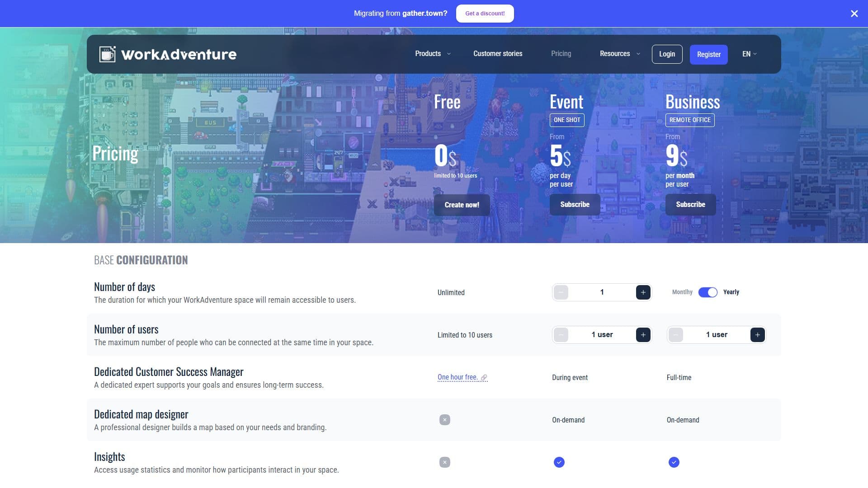Click Create now! under Free plan
The width and height of the screenshot is (868, 488).
pyautogui.click(x=462, y=205)
